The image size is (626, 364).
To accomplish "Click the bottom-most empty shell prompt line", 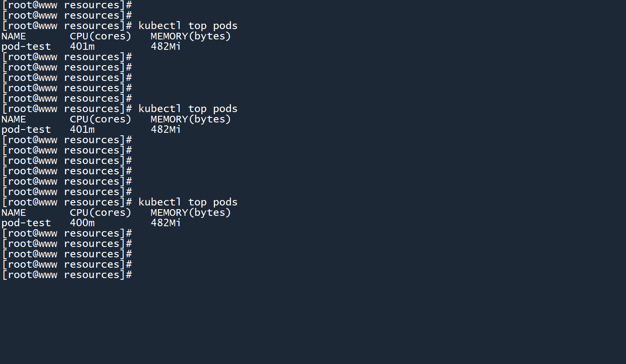I will [67, 275].
